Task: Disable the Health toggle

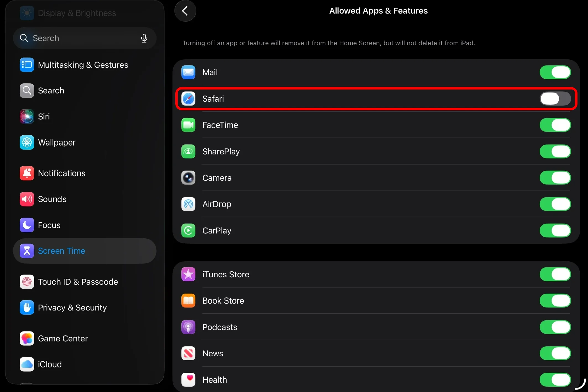Action: 555,380
